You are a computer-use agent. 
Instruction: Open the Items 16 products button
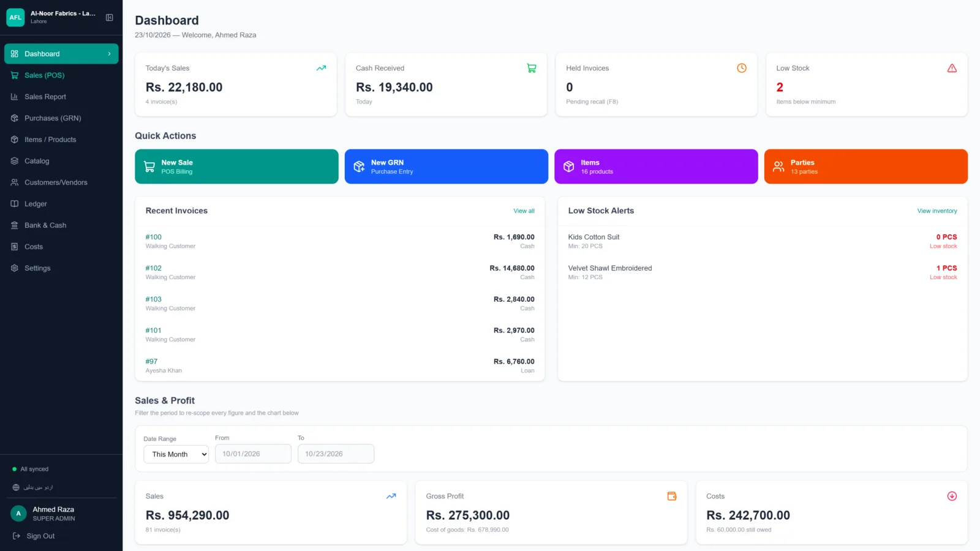pos(656,167)
